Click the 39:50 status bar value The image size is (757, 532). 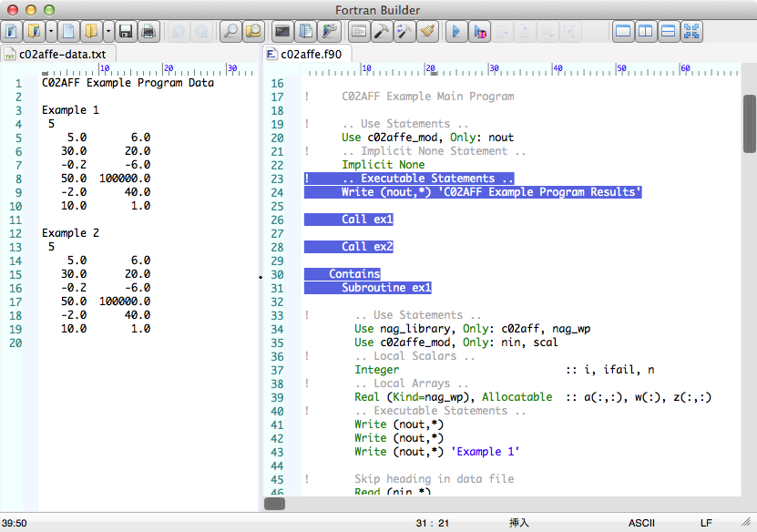click(15, 523)
